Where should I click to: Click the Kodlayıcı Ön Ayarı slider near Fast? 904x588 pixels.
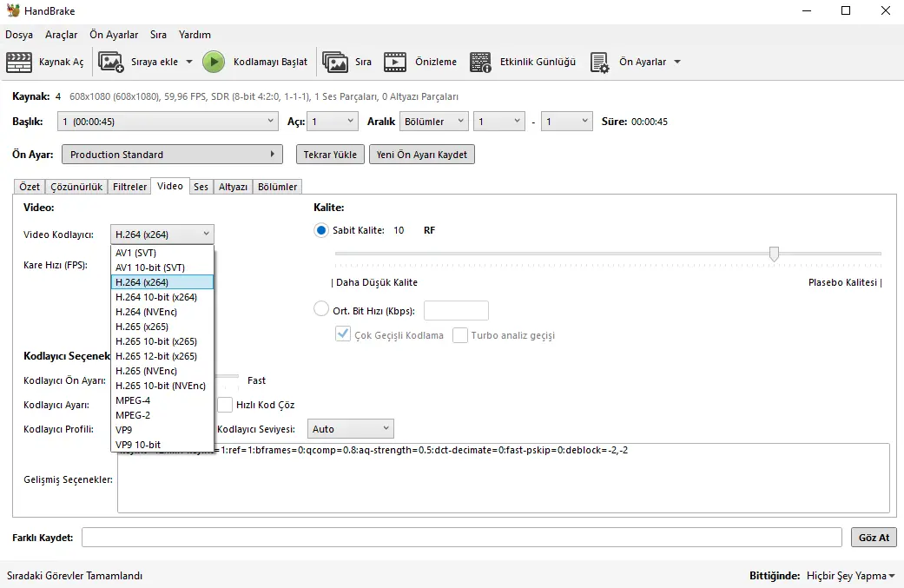(x=226, y=377)
